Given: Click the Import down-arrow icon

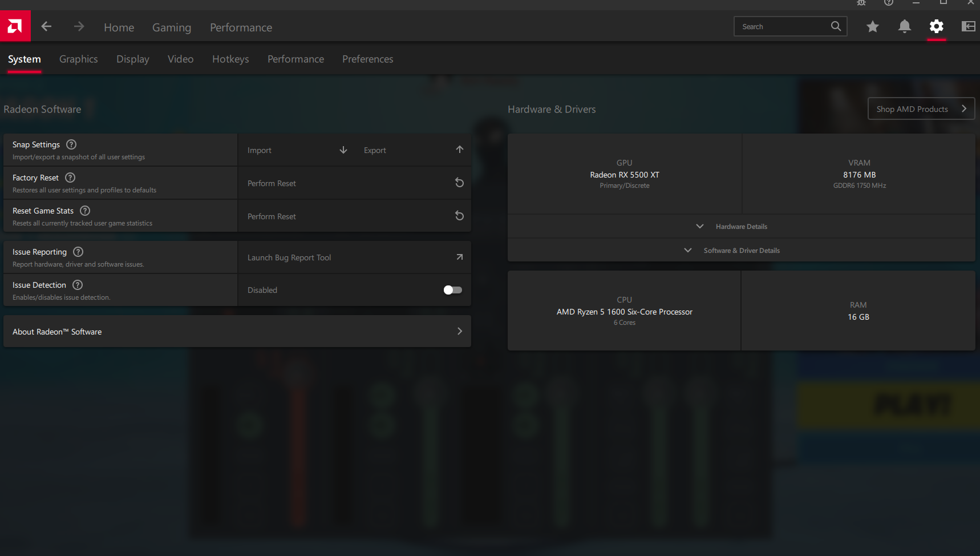Looking at the screenshot, I should (x=343, y=150).
